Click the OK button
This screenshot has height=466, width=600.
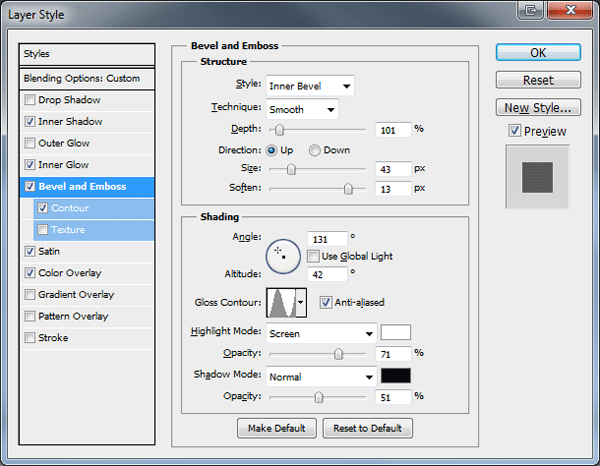pyautogui.click(x=538, y=52)
